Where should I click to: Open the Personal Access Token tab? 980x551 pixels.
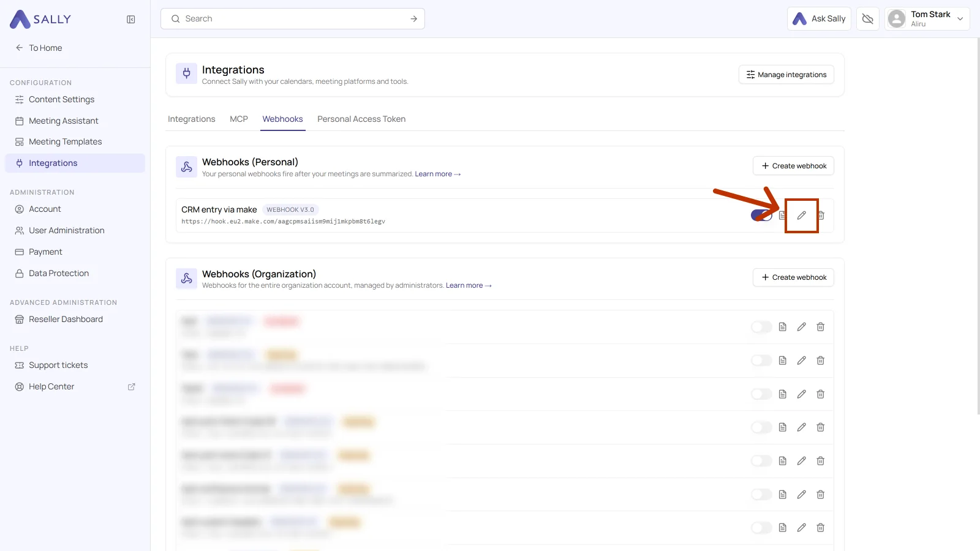(x=361, y=119)
